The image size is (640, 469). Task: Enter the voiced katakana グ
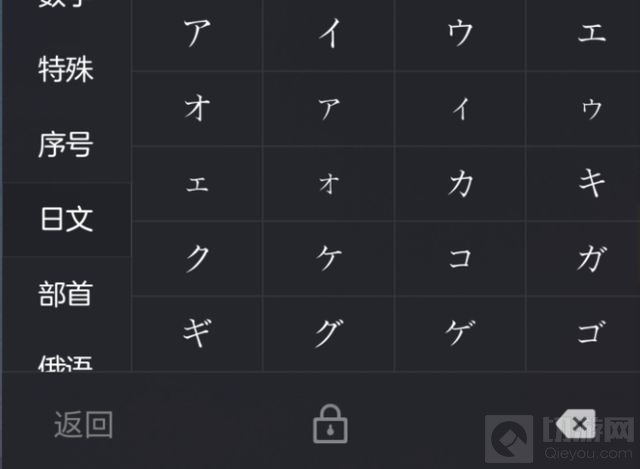coord(329,333)
